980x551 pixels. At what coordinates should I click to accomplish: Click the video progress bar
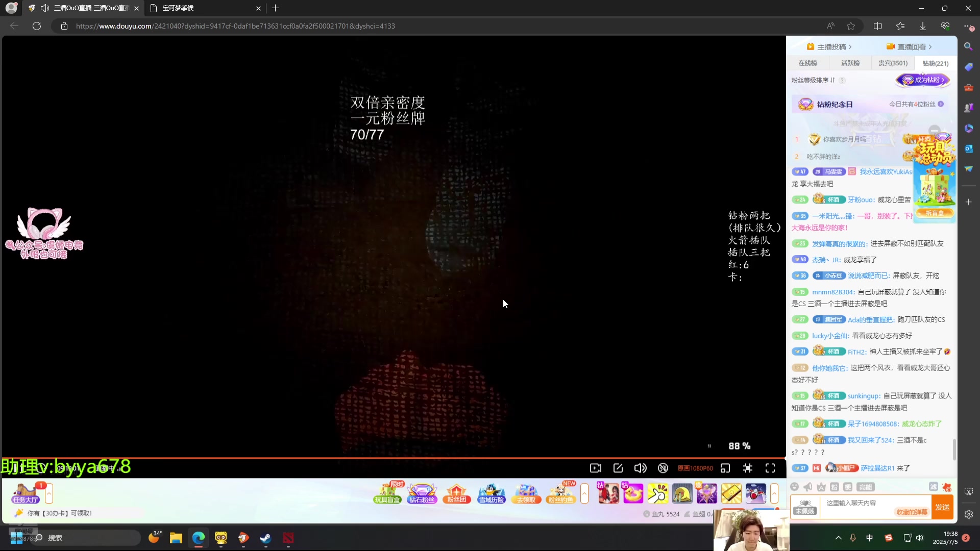393,458
